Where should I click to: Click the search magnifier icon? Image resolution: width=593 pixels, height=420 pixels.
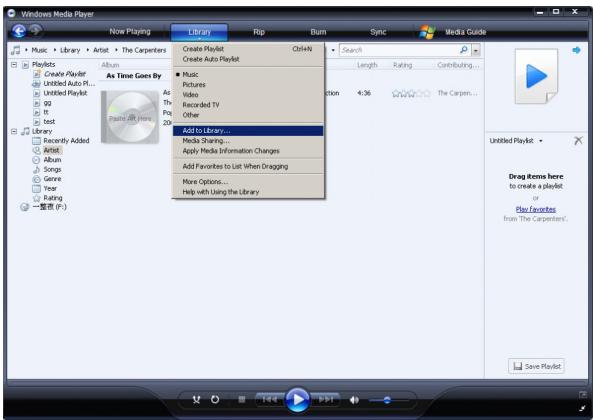464,50
